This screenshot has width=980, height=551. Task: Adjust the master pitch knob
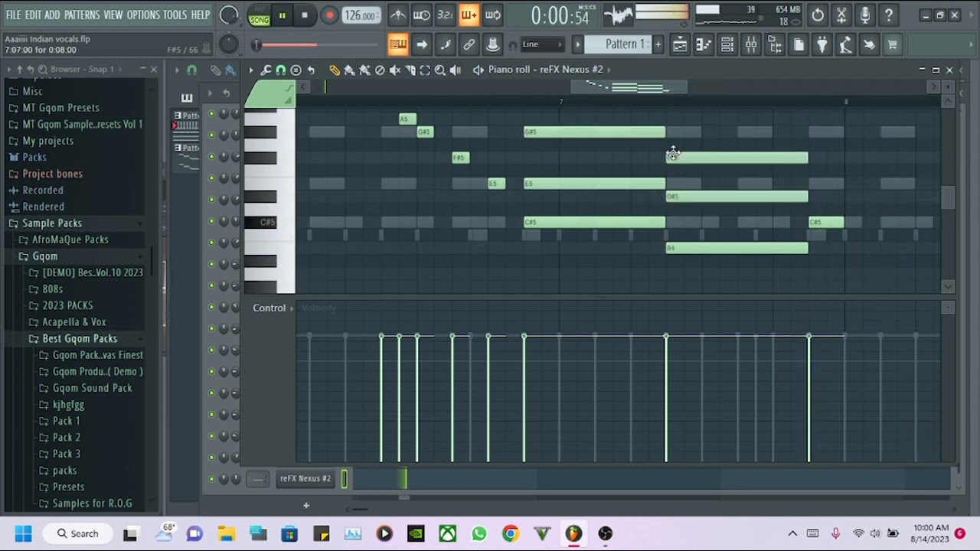coord(228,44)
